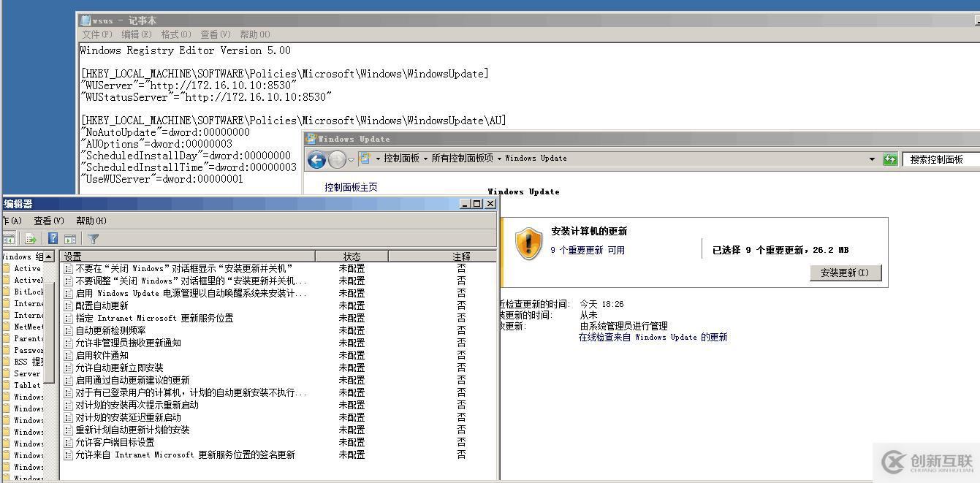Open the 查看(V) menu in the policy editor
Viewport: 980px width, 483px height.
pyautogui.click(x=48, y=220)
